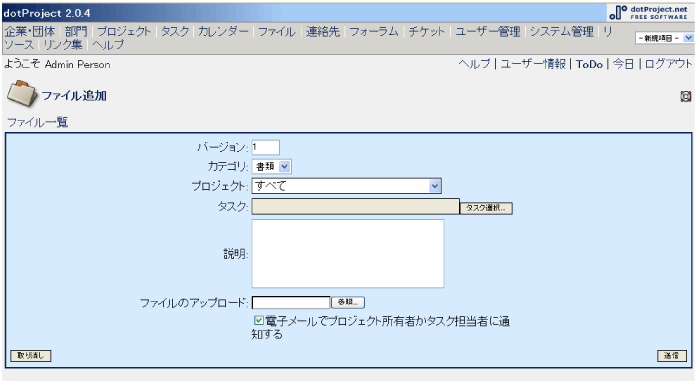The width and height of the screenshot is (700, 385).
Task: Open the ToDo link
Action: tap(589, 64)
